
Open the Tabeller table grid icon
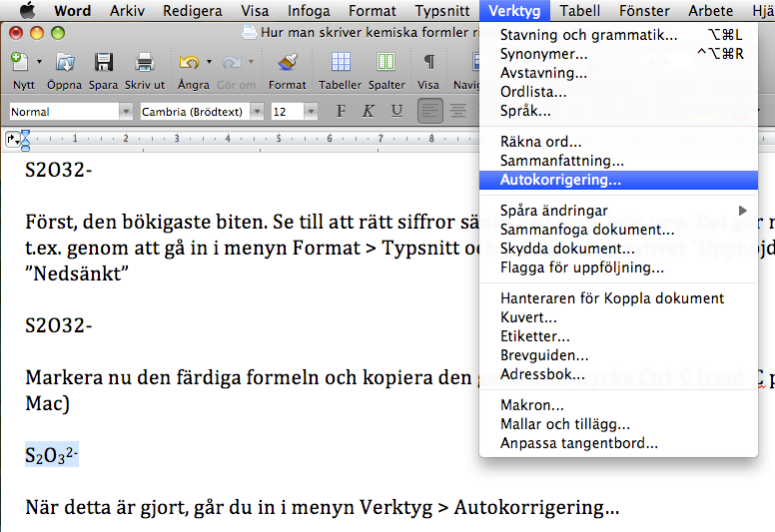coord(341,63)
